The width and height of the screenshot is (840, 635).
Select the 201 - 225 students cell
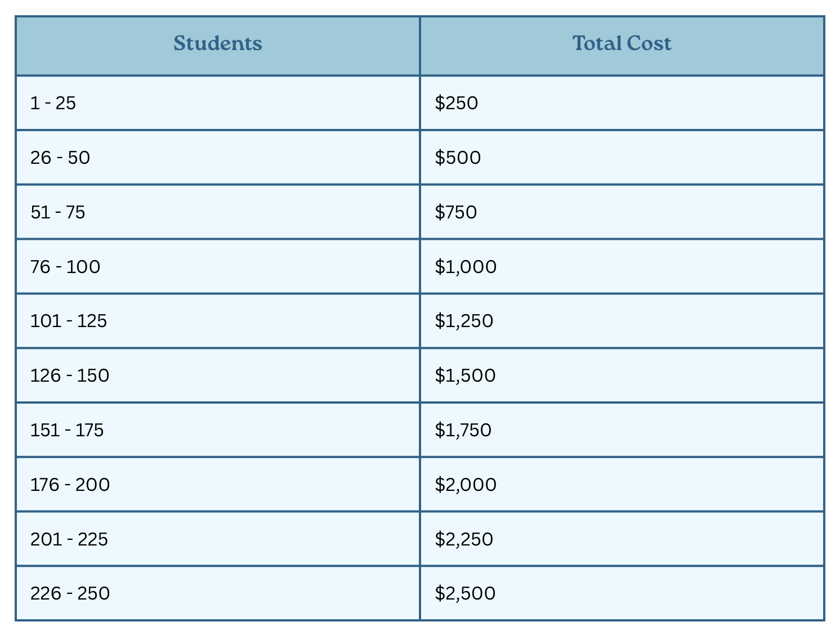tap(218, 539)
